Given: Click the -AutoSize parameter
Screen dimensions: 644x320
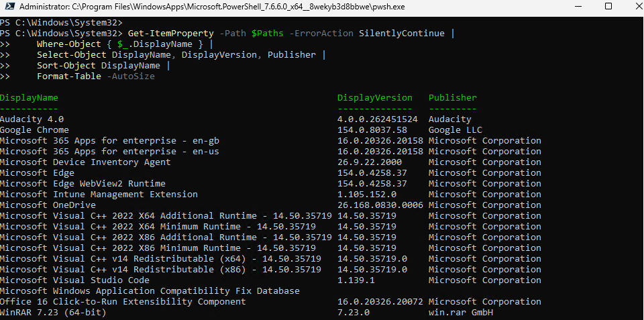Looking at the screenshot, I should [x=131, y=76].
